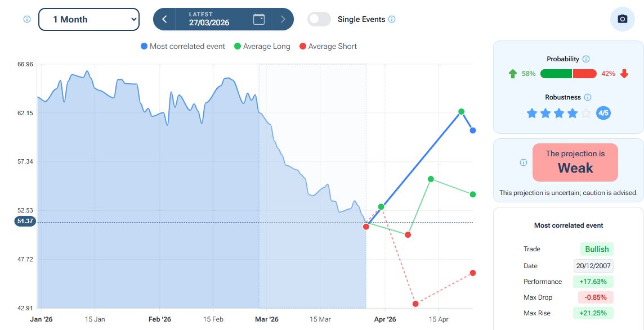Enable the Single Events toggle

tap(319, 19)
